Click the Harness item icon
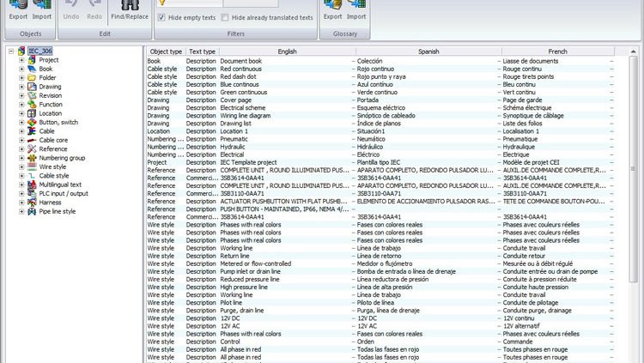The image size is (644, 363). (x=32, y=203)
